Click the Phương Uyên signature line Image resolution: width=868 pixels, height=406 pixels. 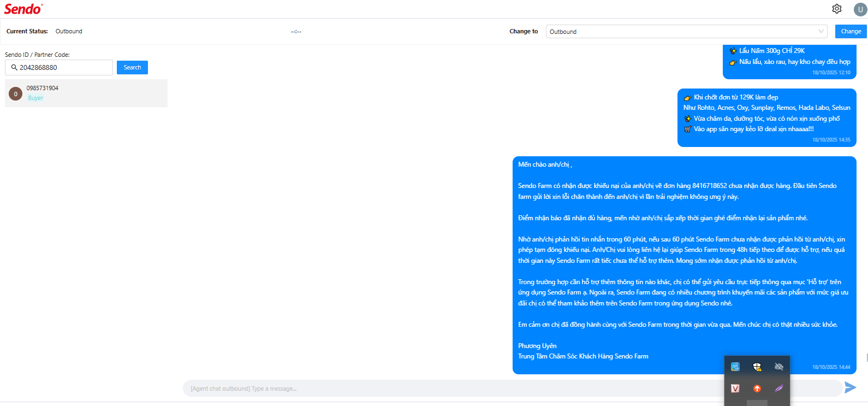pyautogui.click(x=537, y=346)
